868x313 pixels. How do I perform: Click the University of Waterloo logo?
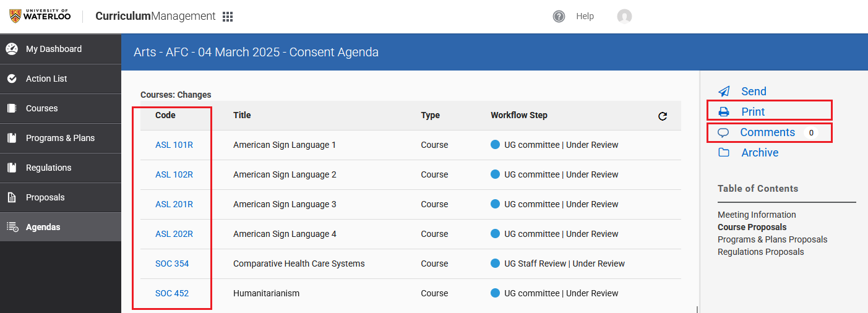pos(40,16)
